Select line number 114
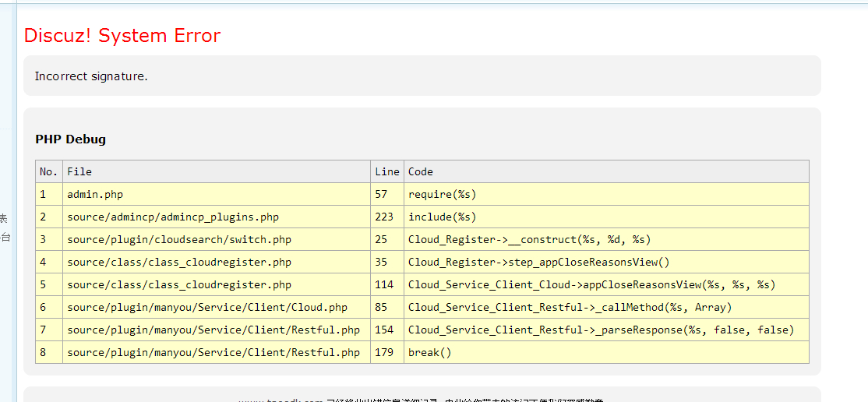Viewport: 868px width, 402px height. (387, 284)
